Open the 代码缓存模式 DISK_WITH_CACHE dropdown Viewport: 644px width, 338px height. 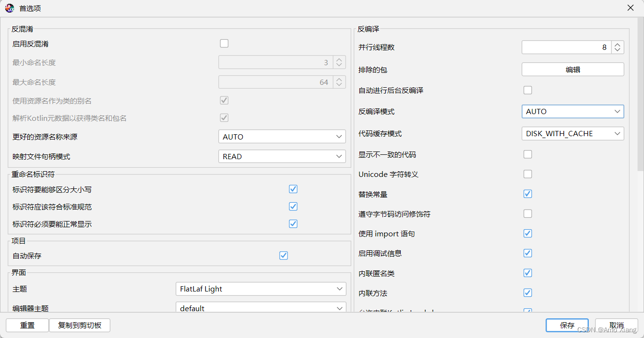point(573,134)
